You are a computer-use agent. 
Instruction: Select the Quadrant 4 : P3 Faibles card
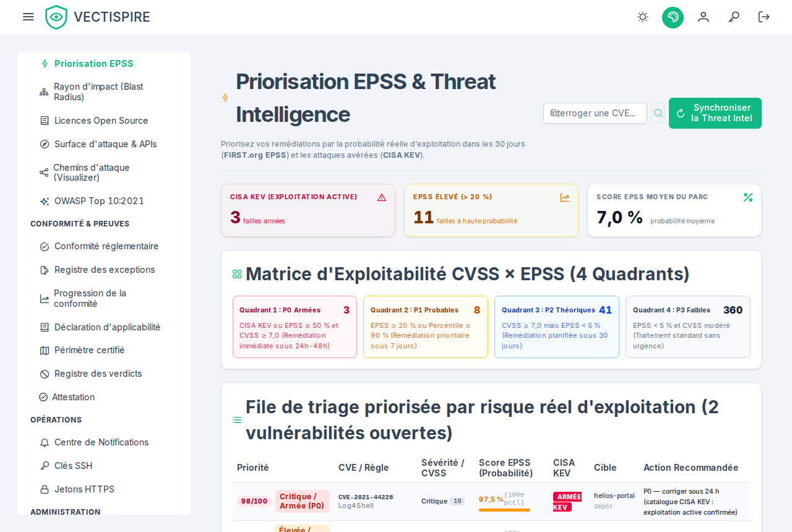(x=688, y=327)
